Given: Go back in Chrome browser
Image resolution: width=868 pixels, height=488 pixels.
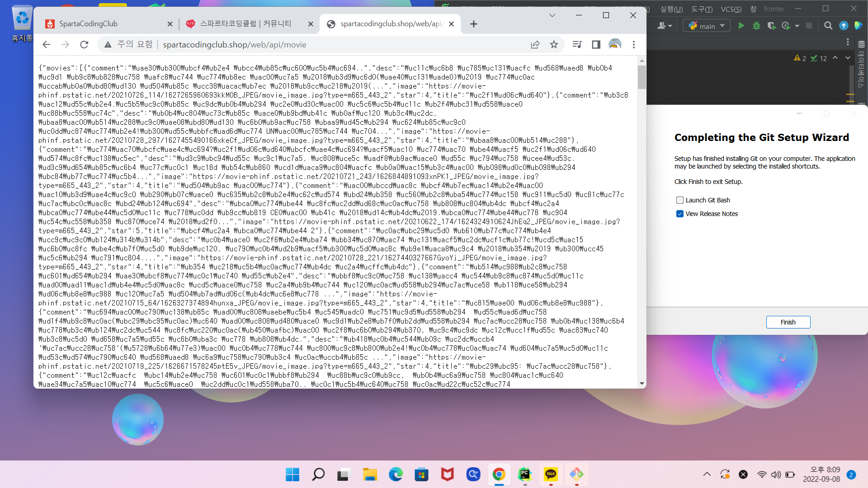Looking at the screenshot, I should pyautogui.click(x=46, y=44).
